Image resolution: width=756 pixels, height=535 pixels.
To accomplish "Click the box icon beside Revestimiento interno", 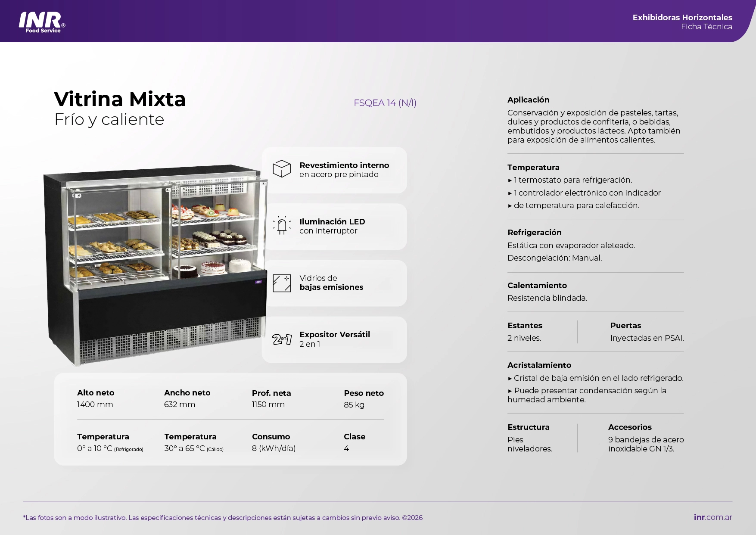I will pyautogui.click(x=282, y=169).
